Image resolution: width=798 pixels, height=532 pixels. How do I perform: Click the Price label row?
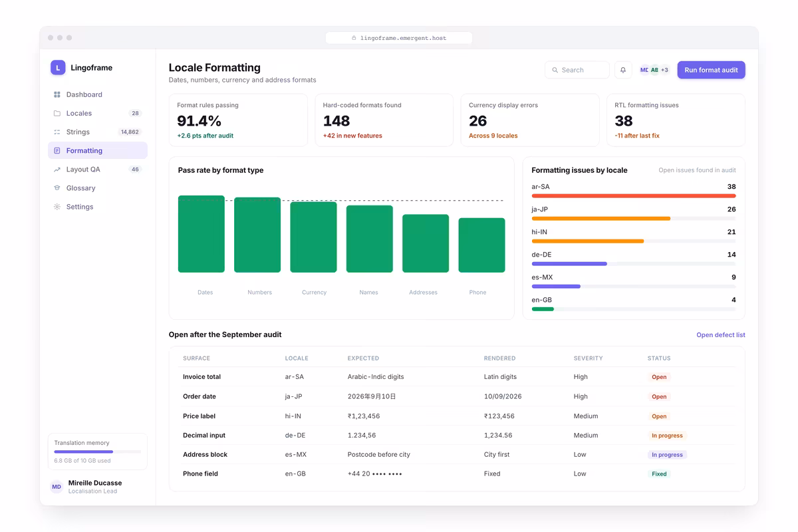(457, 416)
